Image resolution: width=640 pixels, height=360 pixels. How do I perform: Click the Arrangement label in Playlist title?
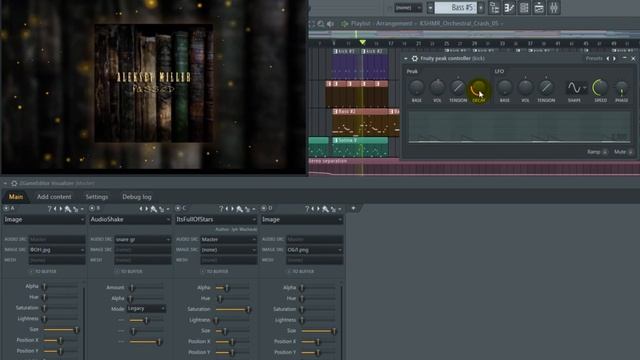point(393,24)
